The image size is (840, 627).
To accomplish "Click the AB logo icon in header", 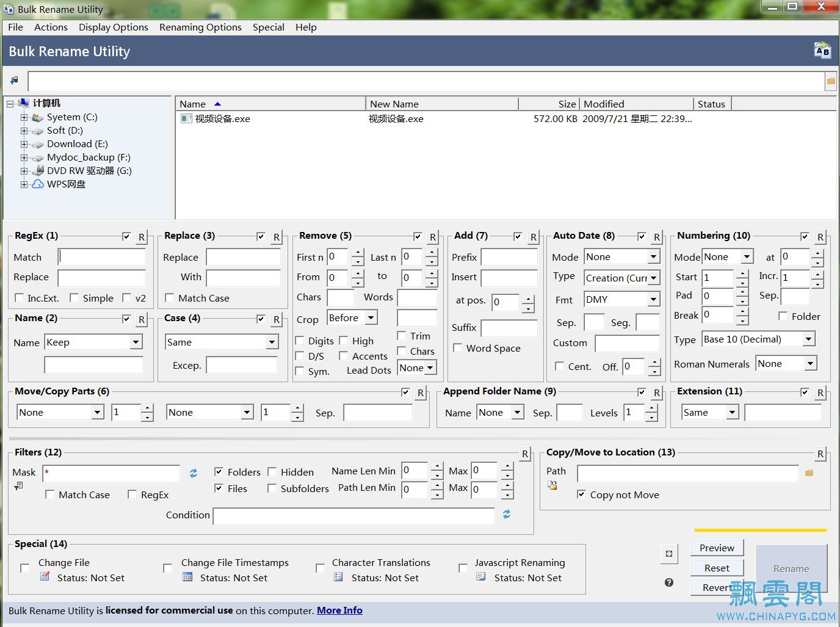I will pyautogui.click(x=822, y=51).
